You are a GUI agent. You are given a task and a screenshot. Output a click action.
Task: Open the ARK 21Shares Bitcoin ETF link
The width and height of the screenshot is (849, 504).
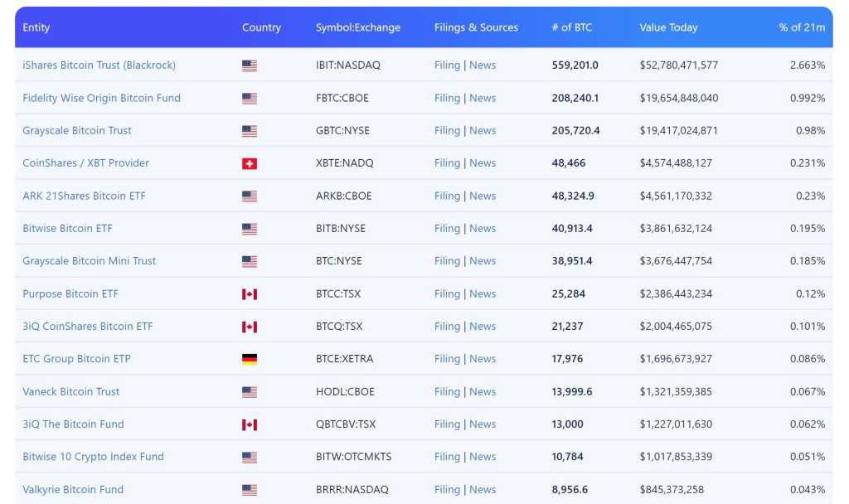pos(84,196)
